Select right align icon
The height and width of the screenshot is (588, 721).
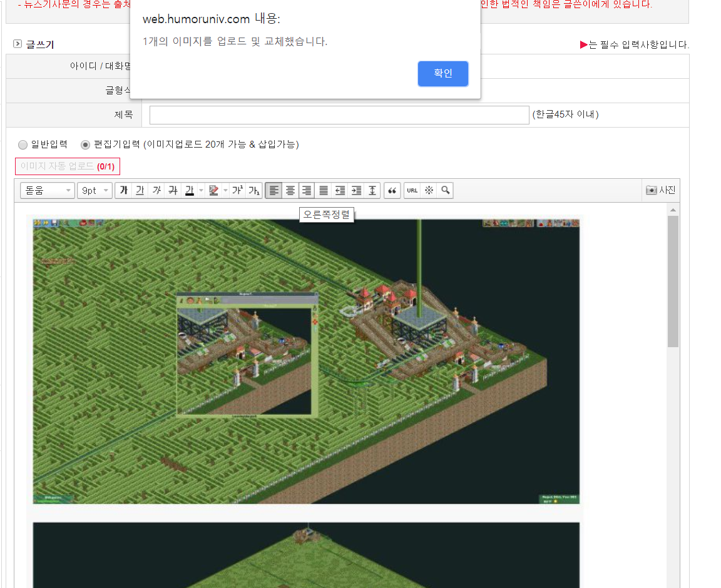pos(307,191)
